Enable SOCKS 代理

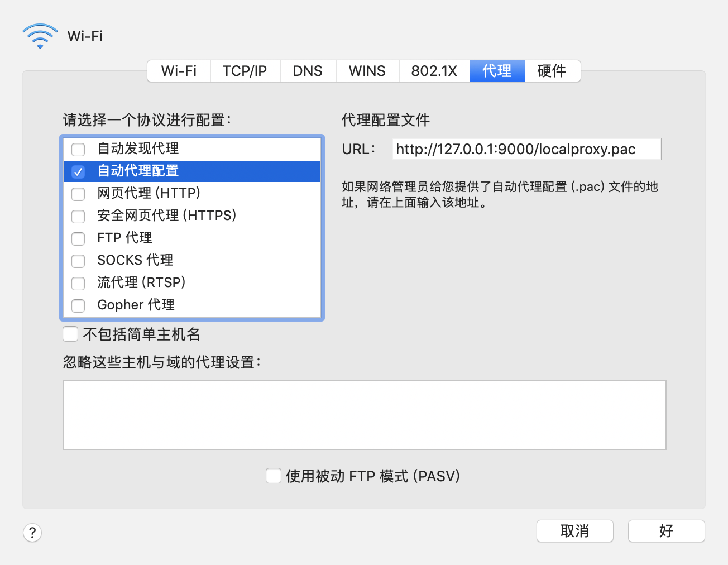click(78, 261)
